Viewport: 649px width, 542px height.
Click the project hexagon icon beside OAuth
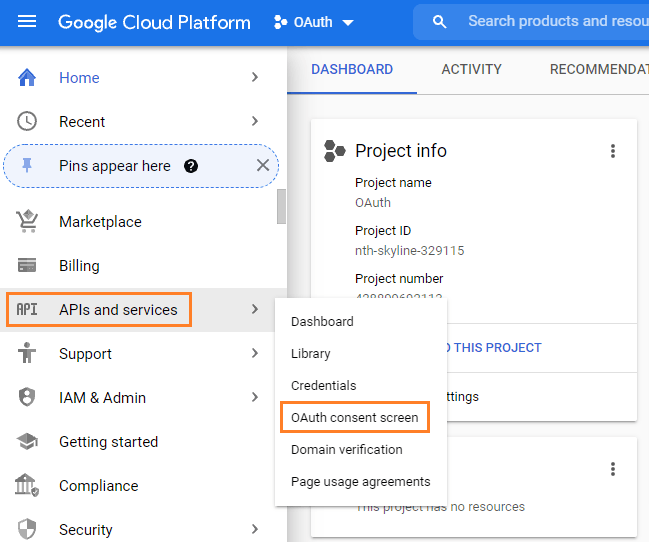pyautogui.click(x=281, y=22)
